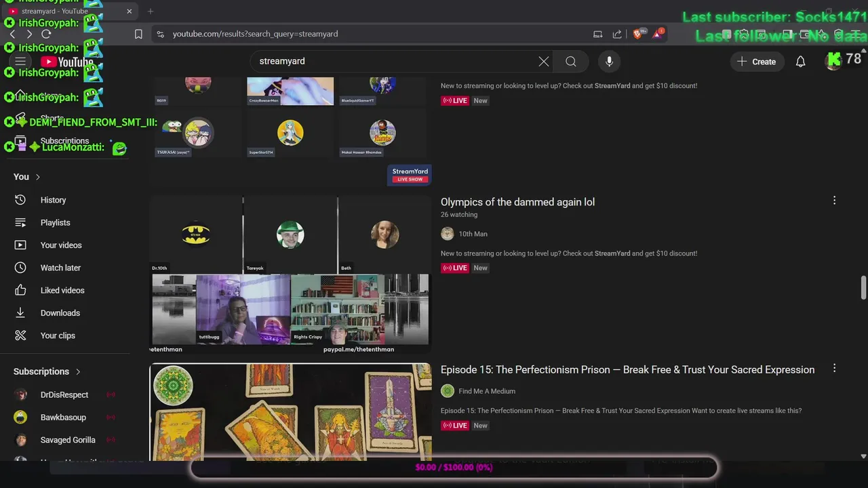
Task: Click the page vertical scrollbar thumb
Action: click(863, 287)
